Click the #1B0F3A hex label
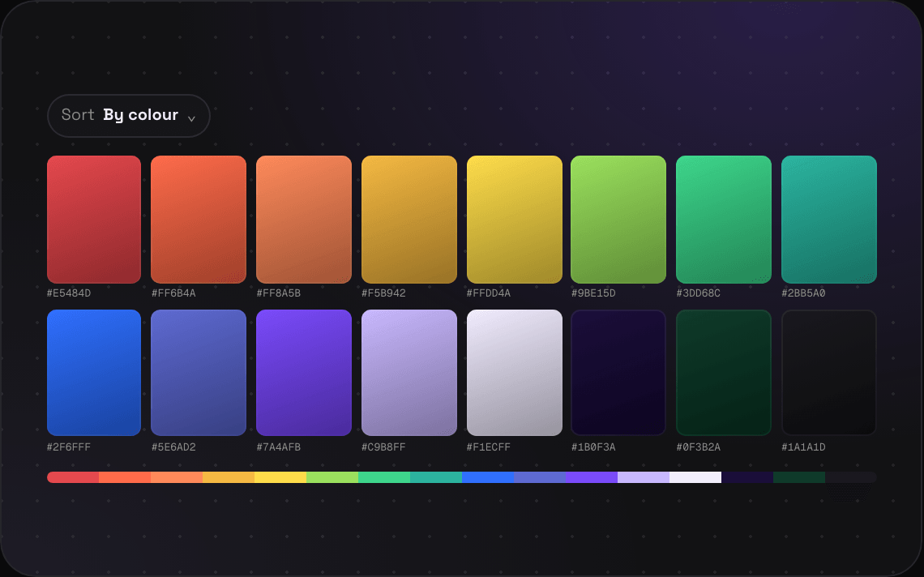Viewport: 924px width, 577px height. [x=593, y=447]
